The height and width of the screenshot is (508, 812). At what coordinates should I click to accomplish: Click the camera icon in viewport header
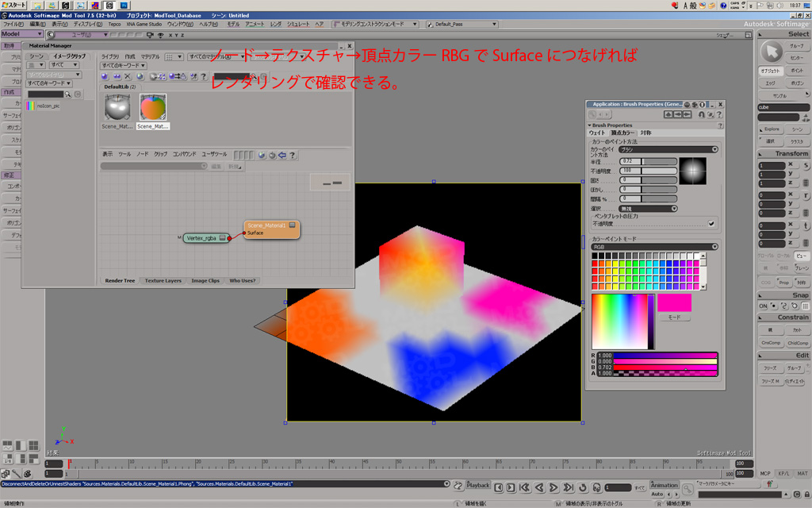point(150,35)
